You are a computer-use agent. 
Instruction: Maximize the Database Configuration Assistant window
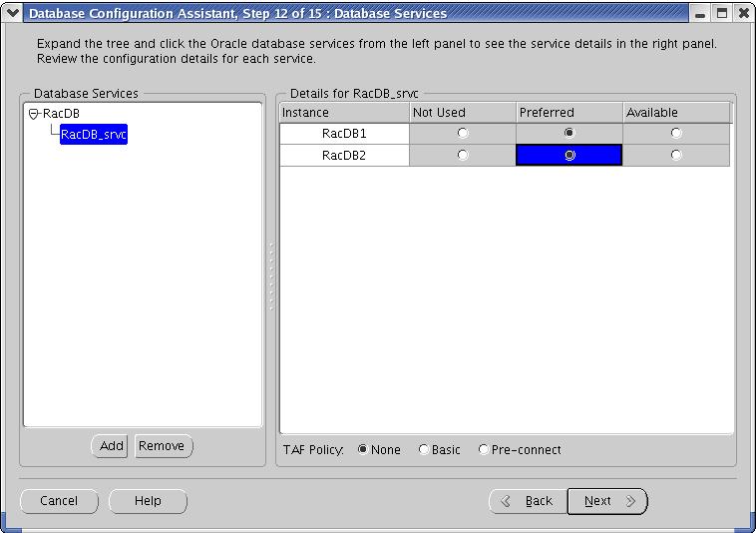pos(722,13)
